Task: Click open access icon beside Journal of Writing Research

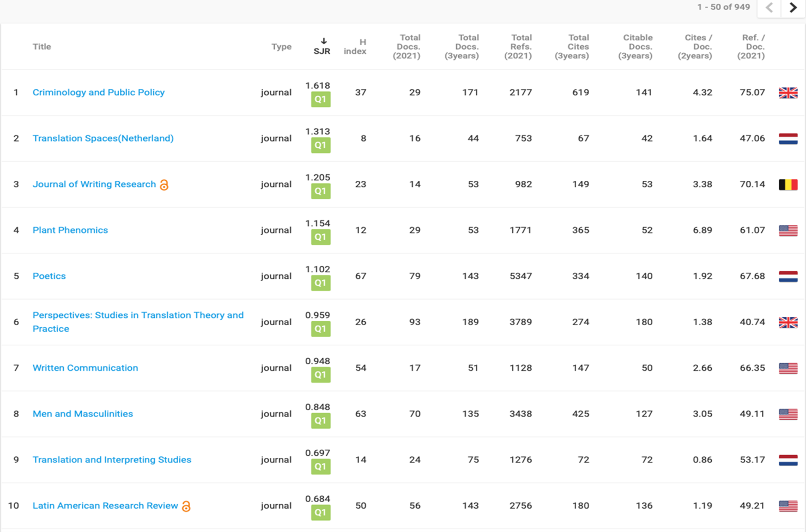Action: tap(164, 185)
